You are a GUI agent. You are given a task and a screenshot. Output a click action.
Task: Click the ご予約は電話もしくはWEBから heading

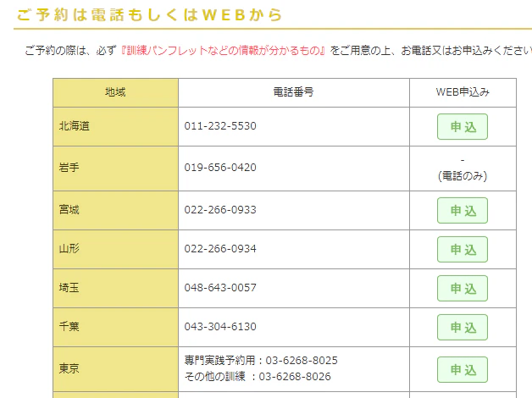(150, 15)
